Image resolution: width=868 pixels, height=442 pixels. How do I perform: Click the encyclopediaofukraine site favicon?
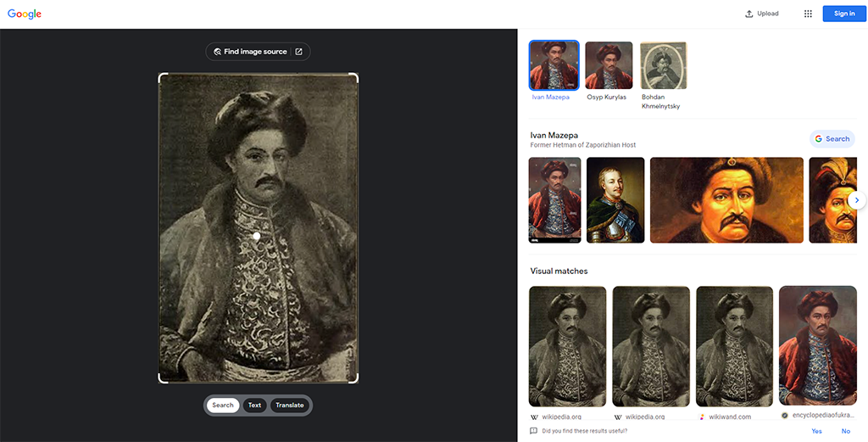tap(784, 415)
